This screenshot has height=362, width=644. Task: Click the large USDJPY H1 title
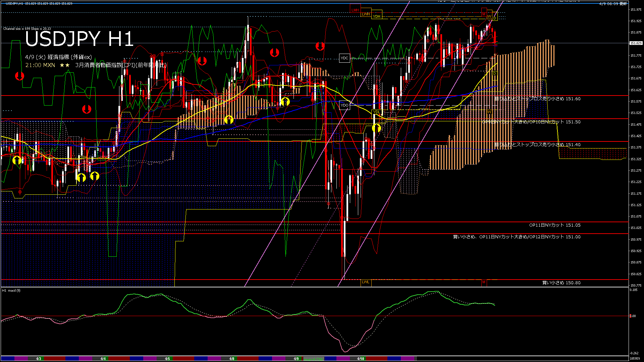point(79,39)
